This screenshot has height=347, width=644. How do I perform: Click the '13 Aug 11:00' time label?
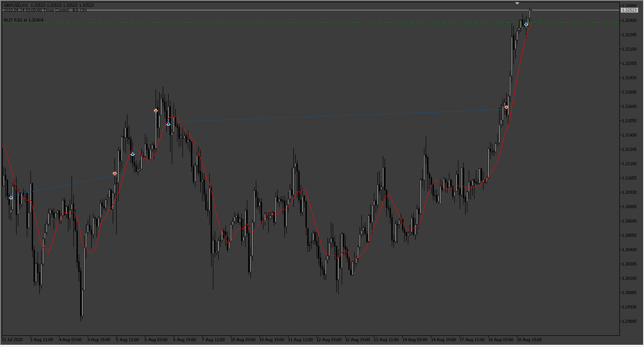click(x=386, y=340)
